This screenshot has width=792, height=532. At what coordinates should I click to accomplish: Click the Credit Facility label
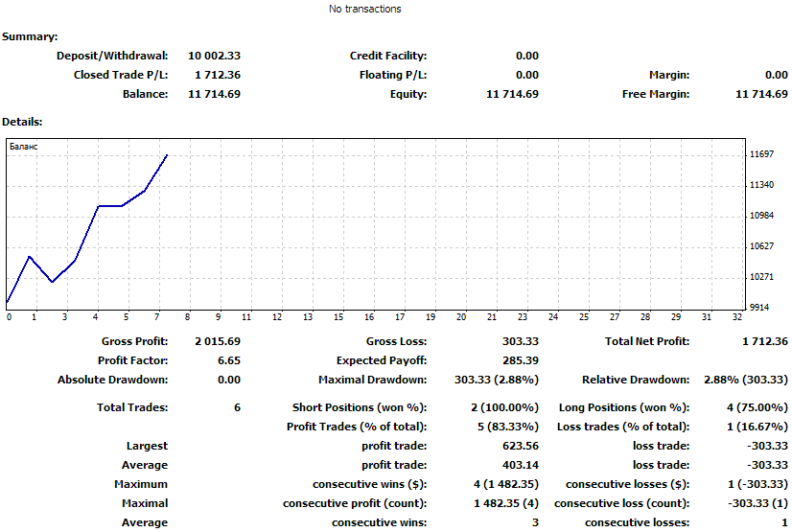[x=387, y=57]
